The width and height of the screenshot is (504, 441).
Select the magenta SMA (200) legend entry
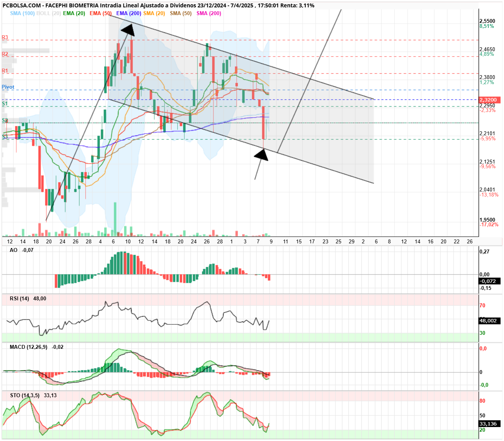pyautogui.click(x=209, y=13)
